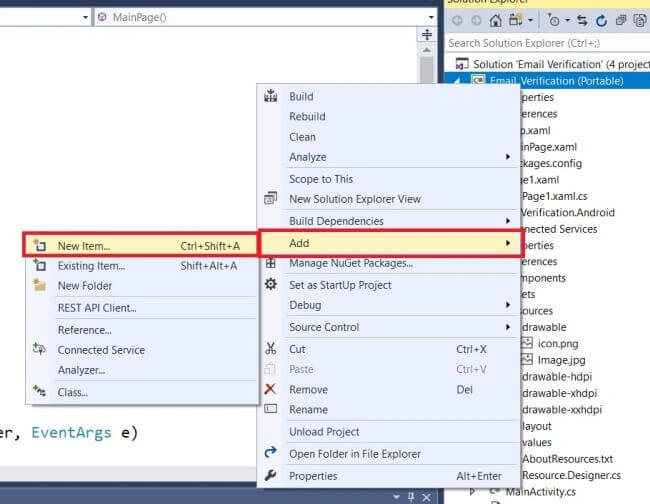The height and width of the screenshot is (504, 650).
Task: Click the Set as StartUp Project gear icon
Action: [x=271, y=284]
